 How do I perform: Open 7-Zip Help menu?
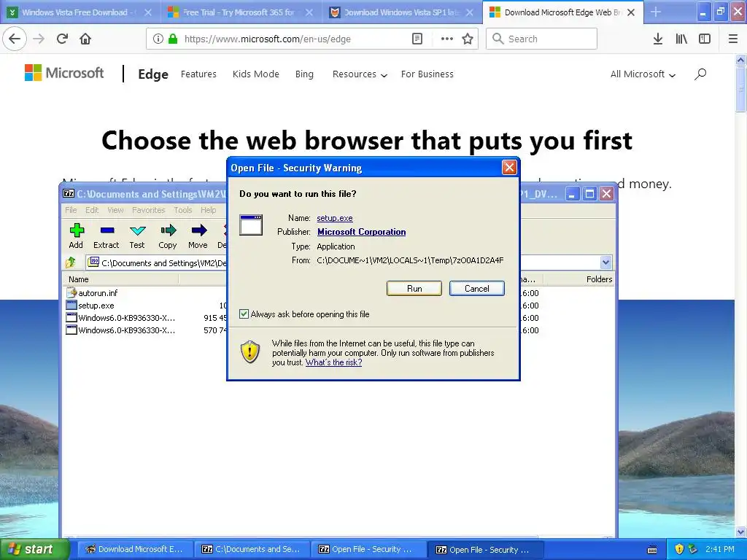pos(208,210)
